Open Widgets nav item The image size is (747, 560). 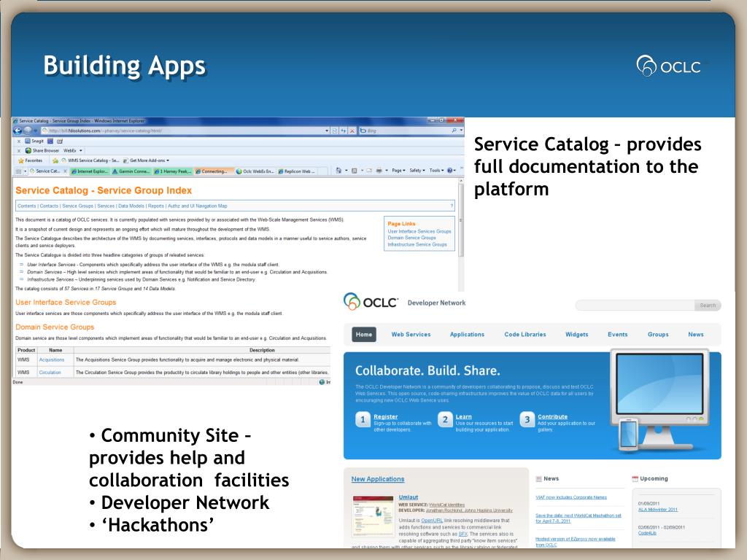[576, 334]
